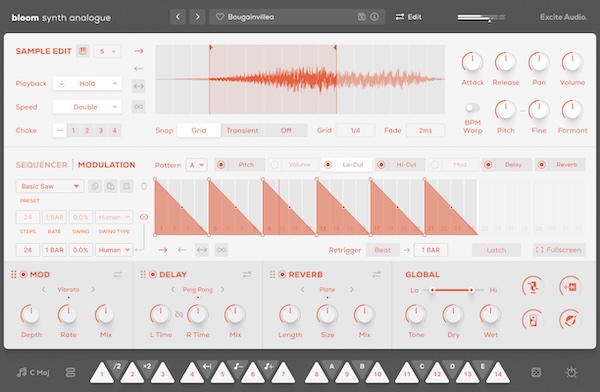Click C Maj key selector
The width and height of the screenshot is (600, 392).
point(34,372)
